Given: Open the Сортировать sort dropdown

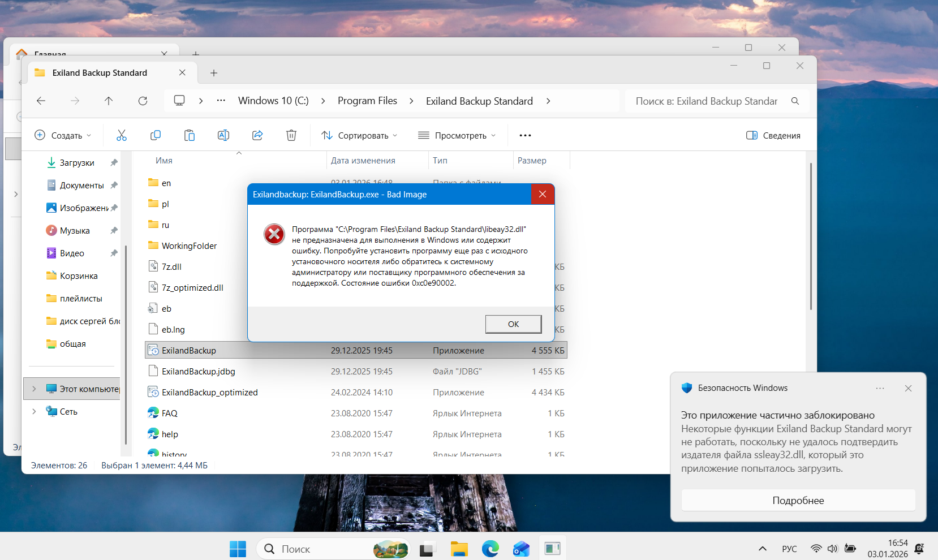Looking at the screenshot, I should pyautogui.click(x=359, y=135).
